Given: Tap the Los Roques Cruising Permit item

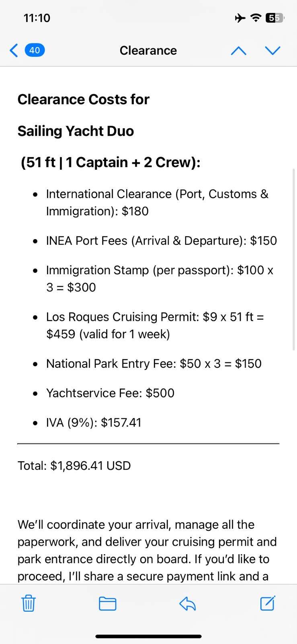Looking at the screenshot, I should 155,325.
